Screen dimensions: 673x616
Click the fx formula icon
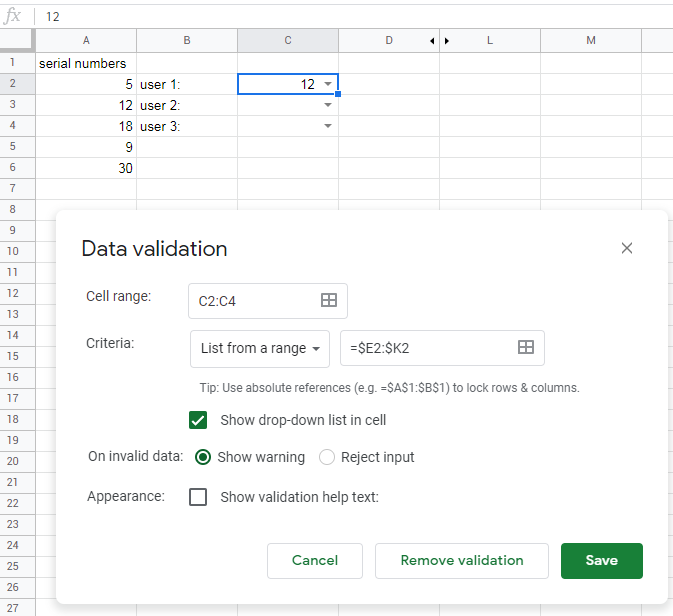click(12, 16)
